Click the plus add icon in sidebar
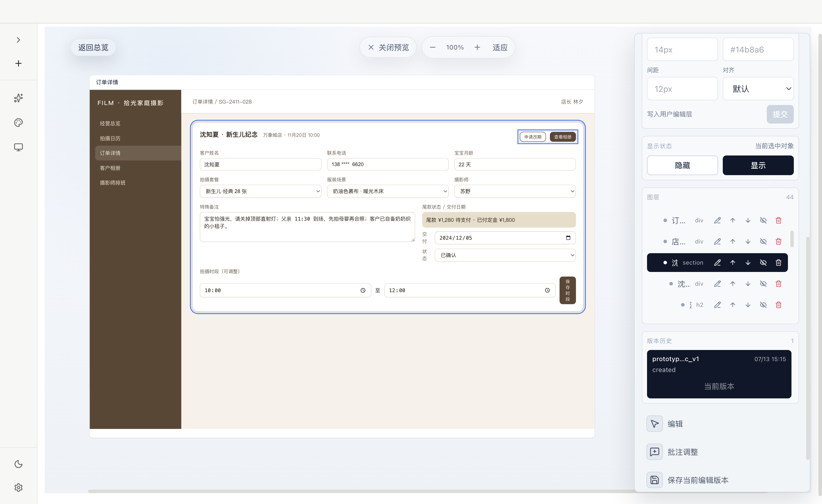 coord(18,63)
